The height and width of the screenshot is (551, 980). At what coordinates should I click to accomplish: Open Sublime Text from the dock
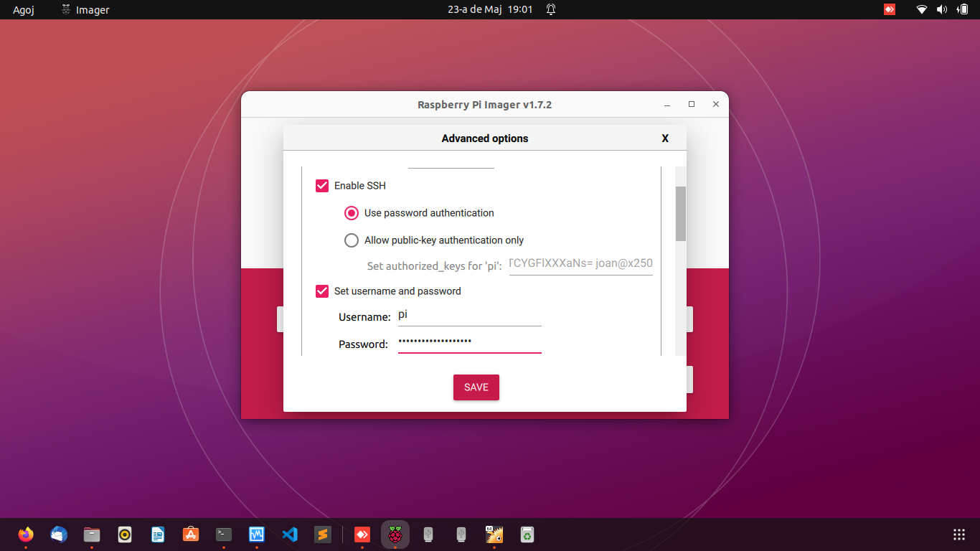[x=323, y=534]
